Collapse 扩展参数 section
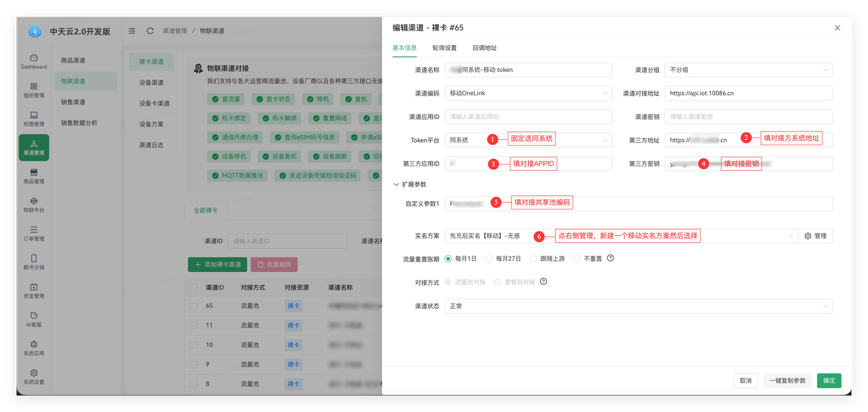Screen dimensions: 868x412 [x=410, y=185]
